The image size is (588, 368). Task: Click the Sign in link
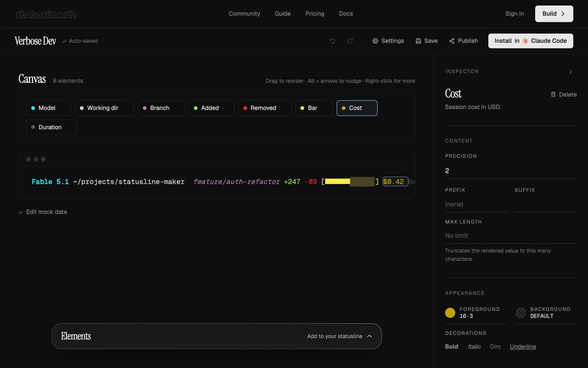coord(515,14)
